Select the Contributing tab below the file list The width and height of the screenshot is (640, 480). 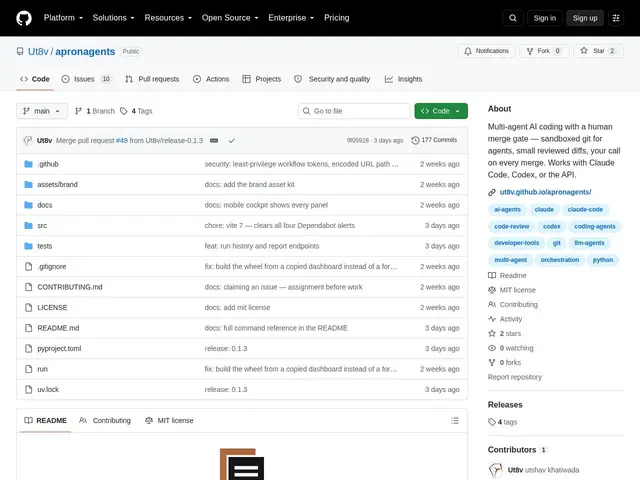[105, 420]
